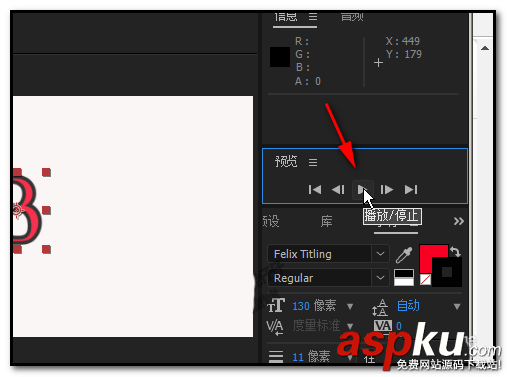Viewport: 507px width, 377px height.
Task: Click the stroke width lines icon
Action: coord(276,356)
